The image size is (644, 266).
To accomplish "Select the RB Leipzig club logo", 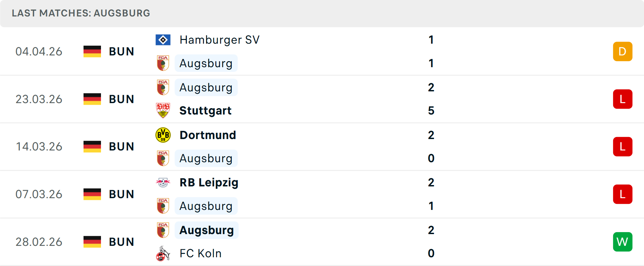I will (x=163, y=182).
